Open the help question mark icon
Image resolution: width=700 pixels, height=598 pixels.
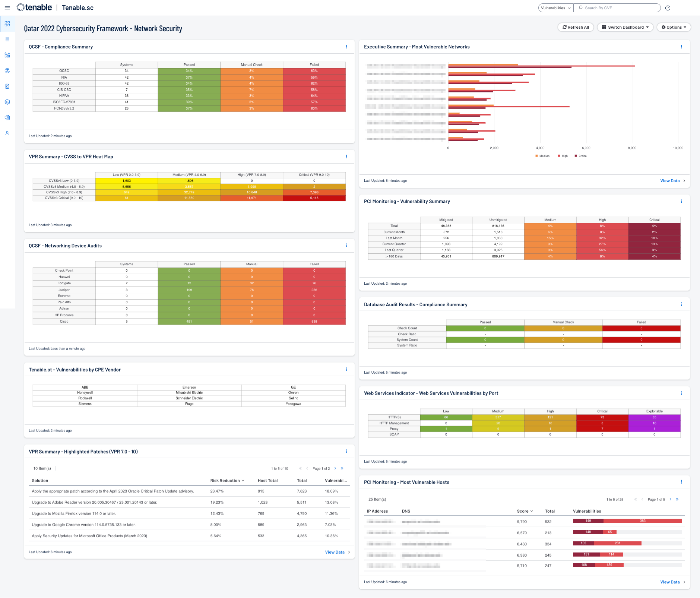pos(668,8)
